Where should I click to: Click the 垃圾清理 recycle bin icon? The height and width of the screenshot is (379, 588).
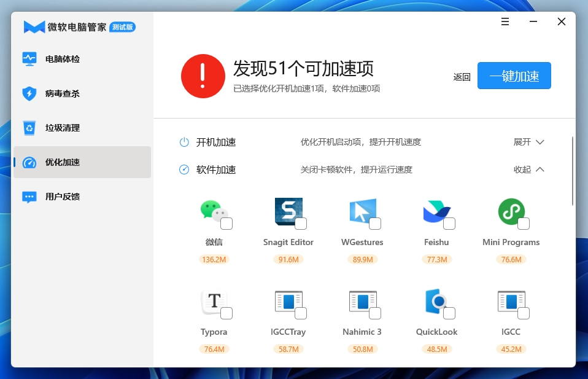tap(29, 128)
